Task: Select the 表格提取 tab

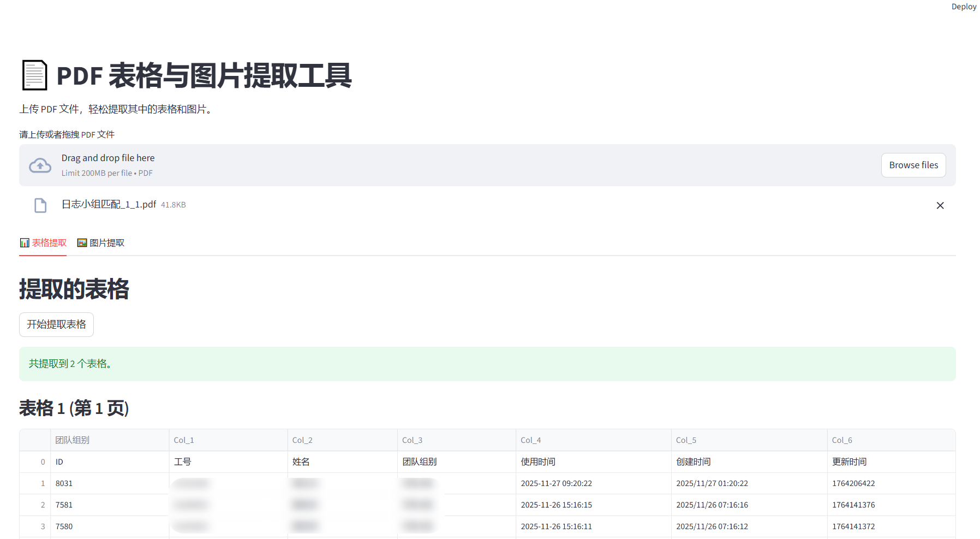Action: click(48, 242)
